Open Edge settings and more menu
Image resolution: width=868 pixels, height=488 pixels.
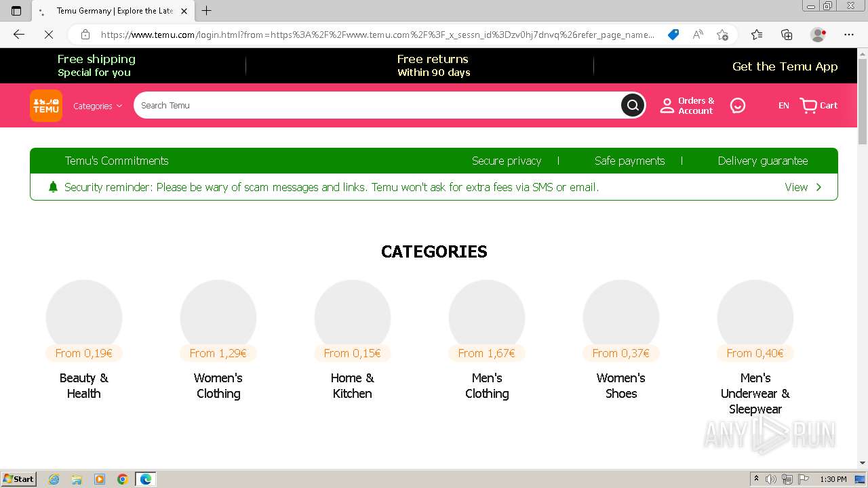click(849, 35)
